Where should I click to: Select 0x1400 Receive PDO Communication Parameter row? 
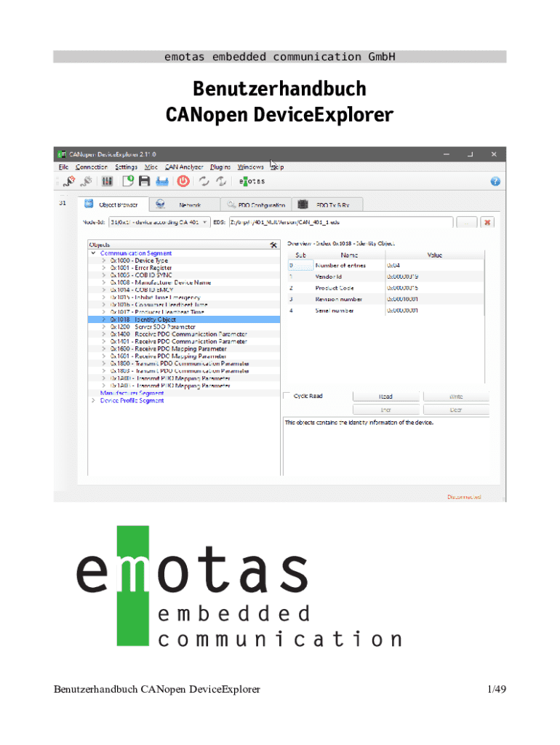point(184,334)
